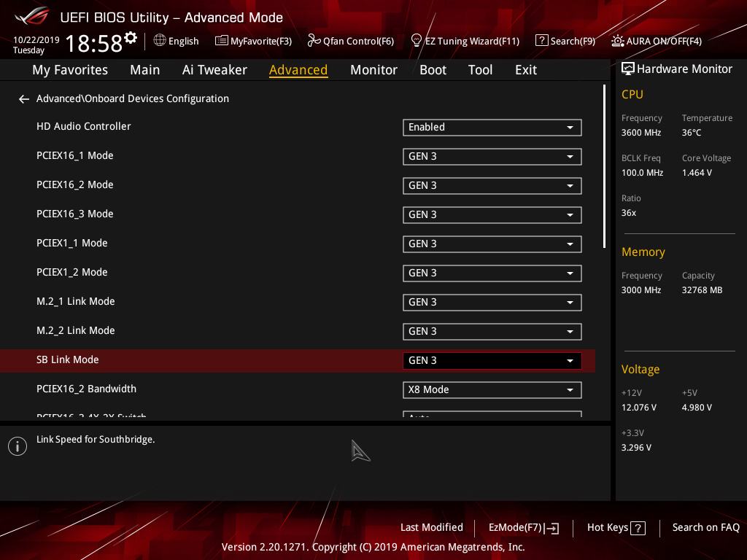
Task: Expand the PCIEX16_2 Mode dropdown
Action: click(x=492, y=186)
